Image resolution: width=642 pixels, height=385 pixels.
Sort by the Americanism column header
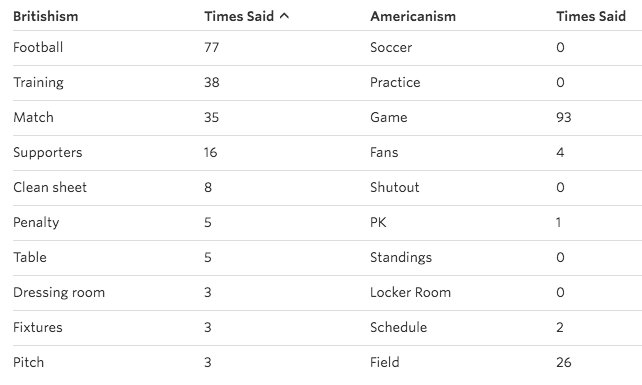coord(413,16)
